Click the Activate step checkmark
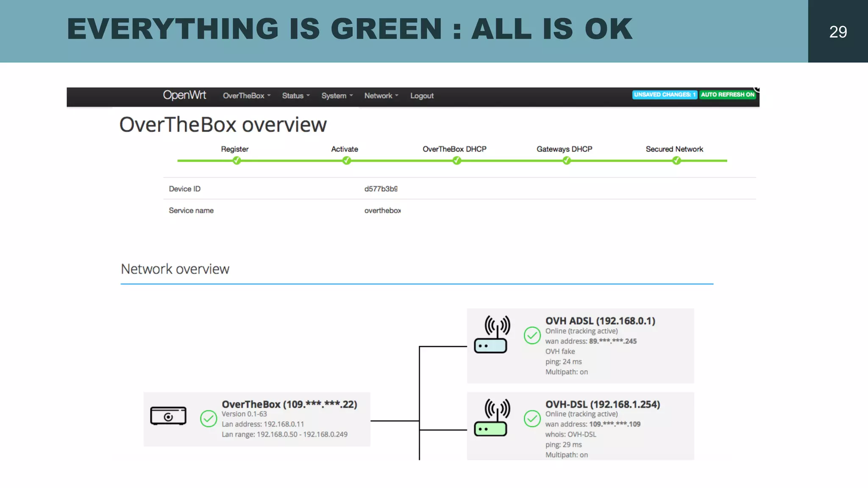868x488 pixels. (347, 161)
